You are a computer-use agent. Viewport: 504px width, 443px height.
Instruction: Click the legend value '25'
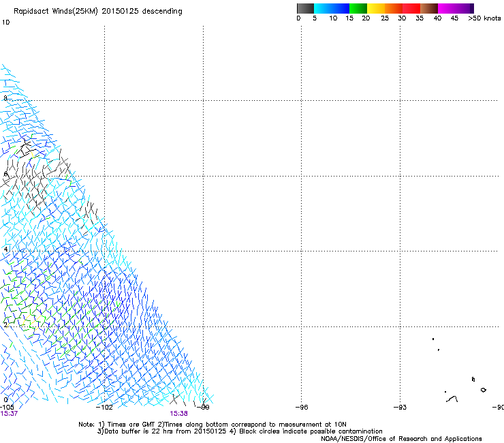(x=385, y=18)
